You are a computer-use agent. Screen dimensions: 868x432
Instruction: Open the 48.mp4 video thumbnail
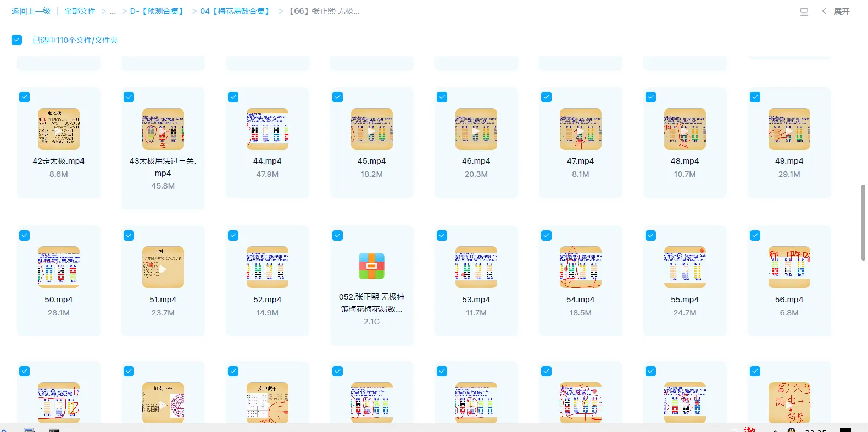685,129
